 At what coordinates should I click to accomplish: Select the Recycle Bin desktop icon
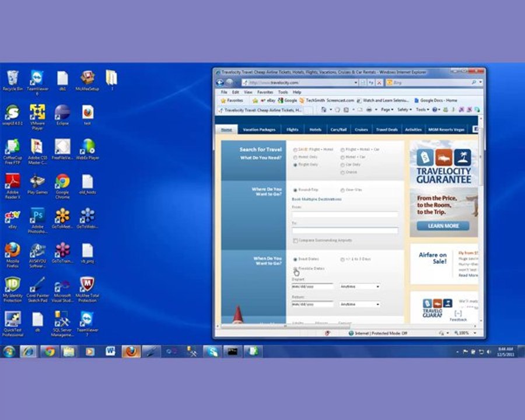[13, 80]
